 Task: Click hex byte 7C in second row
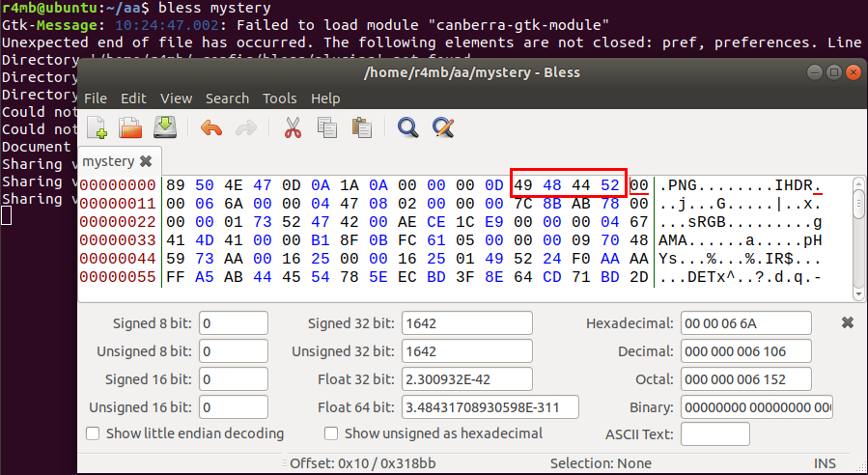(523, 204)
